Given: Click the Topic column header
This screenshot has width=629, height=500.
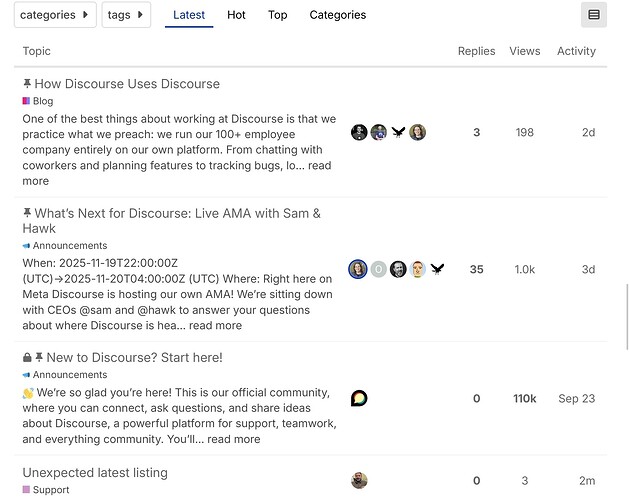Looking at the screenshot, I should [x=37, y=51].
